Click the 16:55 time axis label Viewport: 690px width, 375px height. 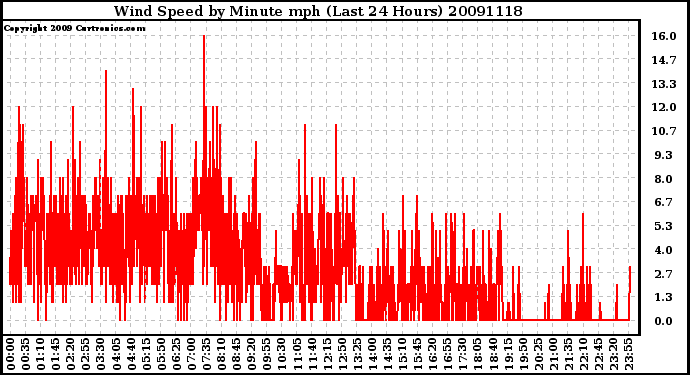(x=448, y=354)
